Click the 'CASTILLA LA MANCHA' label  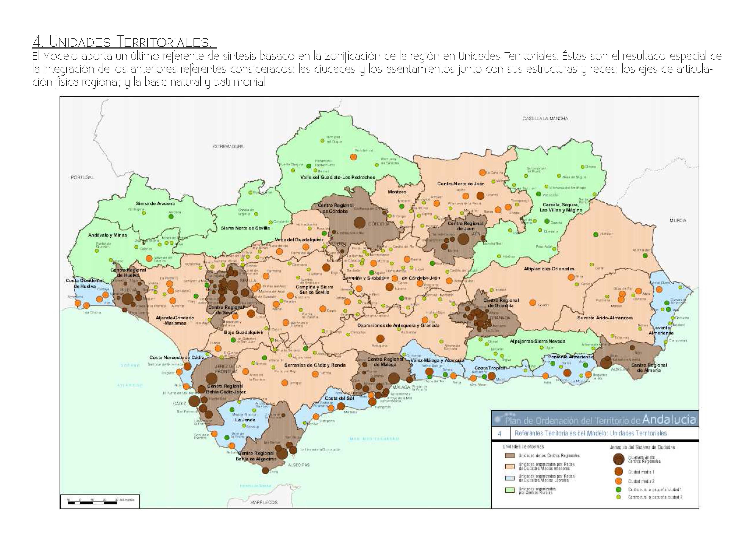coord(545,118)
